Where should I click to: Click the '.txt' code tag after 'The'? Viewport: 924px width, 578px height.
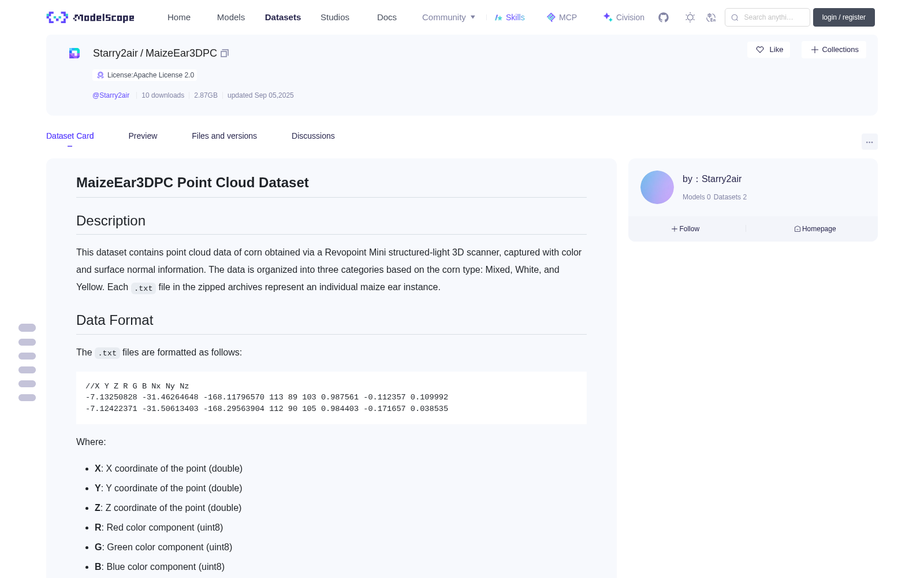(x=107, y=353)
